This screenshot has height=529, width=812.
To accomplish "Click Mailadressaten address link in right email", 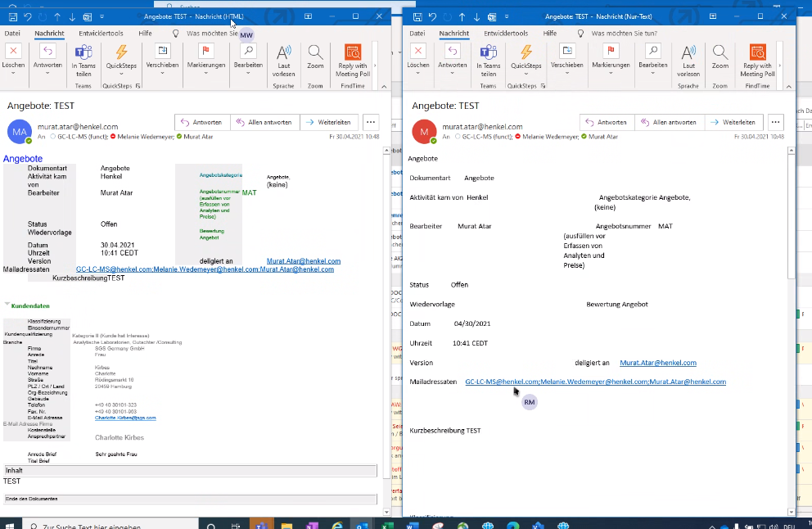I will (x=596, y=382).
